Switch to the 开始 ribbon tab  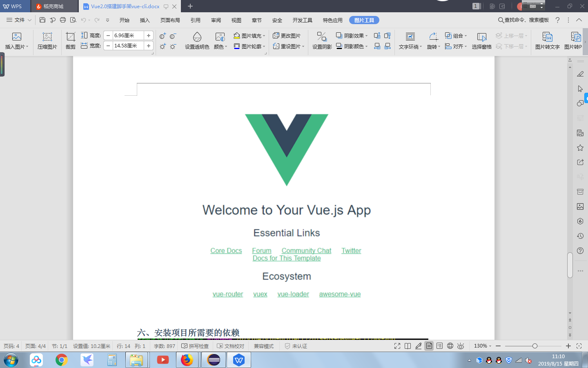coord(125,20)
